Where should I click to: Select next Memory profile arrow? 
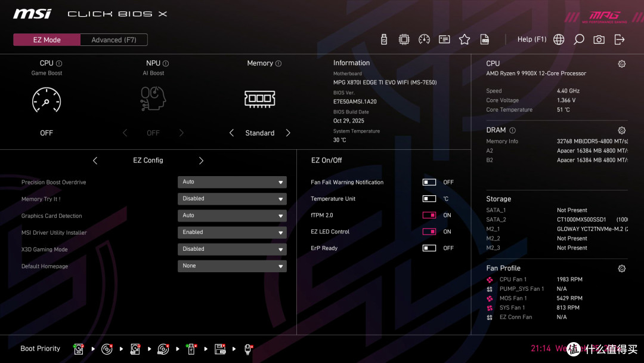tap(288, 133)
